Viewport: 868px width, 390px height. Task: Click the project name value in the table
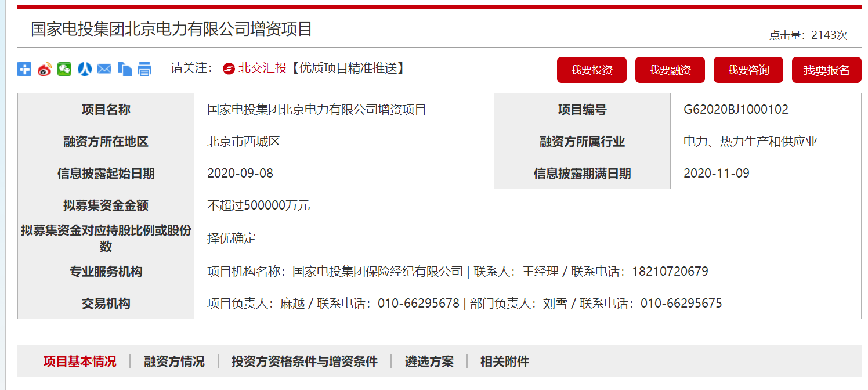[317, 110]
